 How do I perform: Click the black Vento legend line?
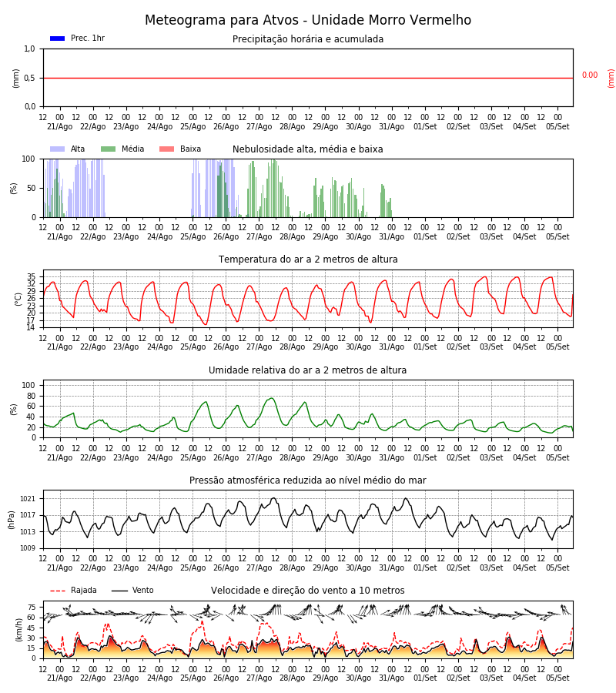click(x=119, y=591)
